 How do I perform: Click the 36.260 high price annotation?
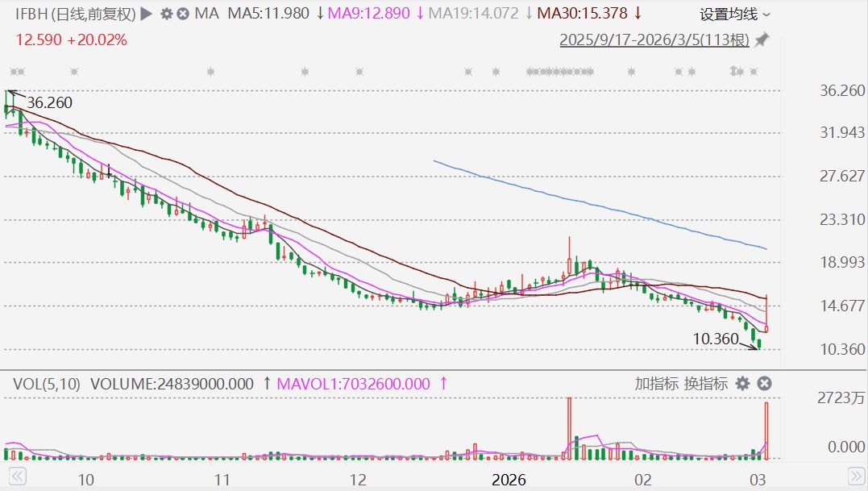(x=49, y=103)
